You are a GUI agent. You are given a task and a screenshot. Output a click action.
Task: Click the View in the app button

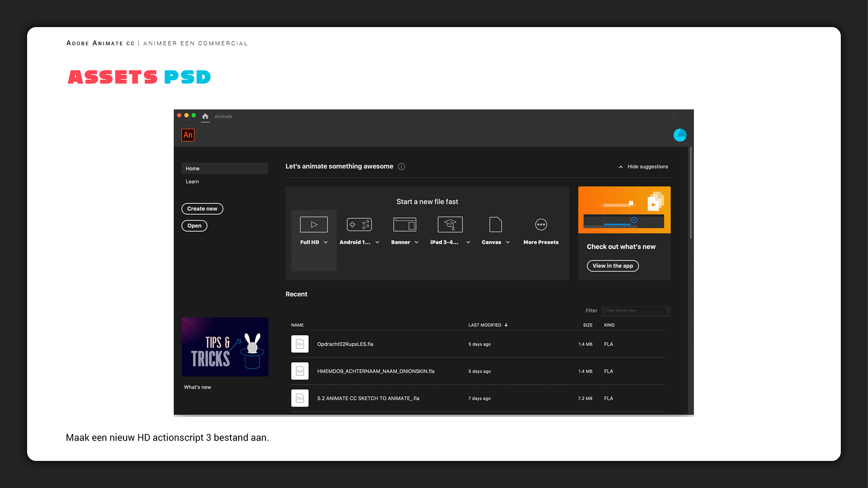pos(613,266)
